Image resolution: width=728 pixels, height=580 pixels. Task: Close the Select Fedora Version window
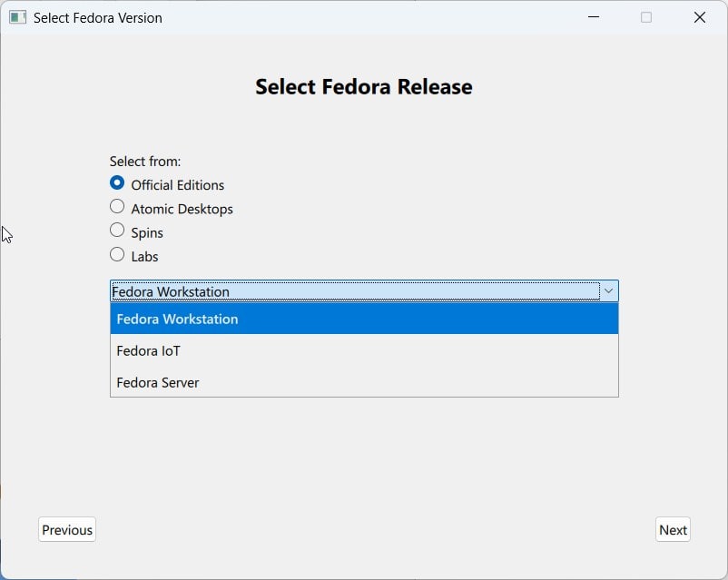[x=699, y=17]
